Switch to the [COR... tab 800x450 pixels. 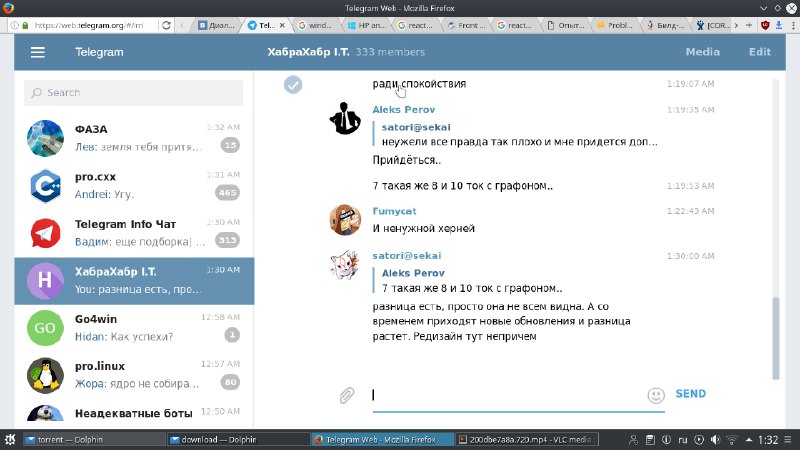click(713, 25)
